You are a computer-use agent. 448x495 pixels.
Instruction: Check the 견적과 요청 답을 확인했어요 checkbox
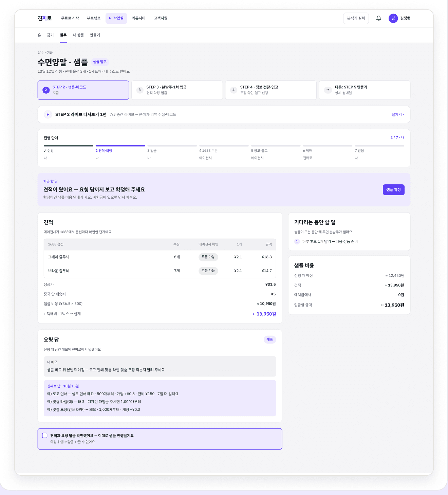pyautogui.click(x=45, y=435)
